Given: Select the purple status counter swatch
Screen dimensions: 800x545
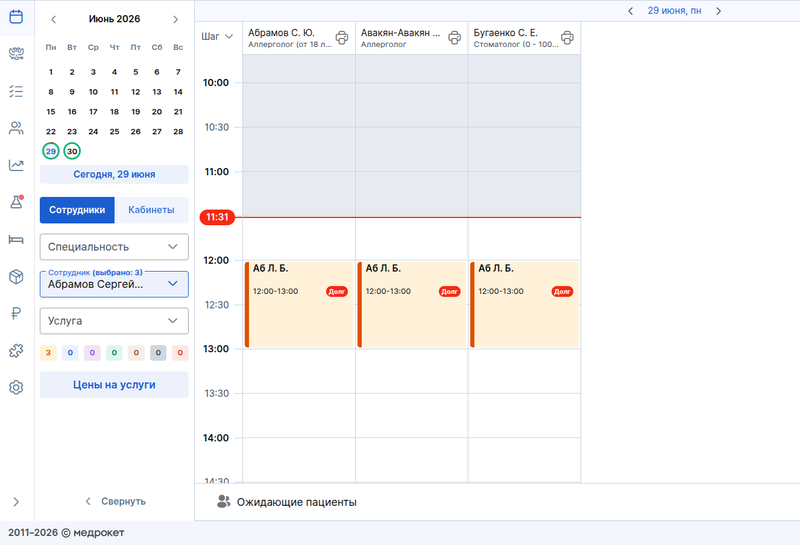Looking at the screenshot, I should pos(92,353).
